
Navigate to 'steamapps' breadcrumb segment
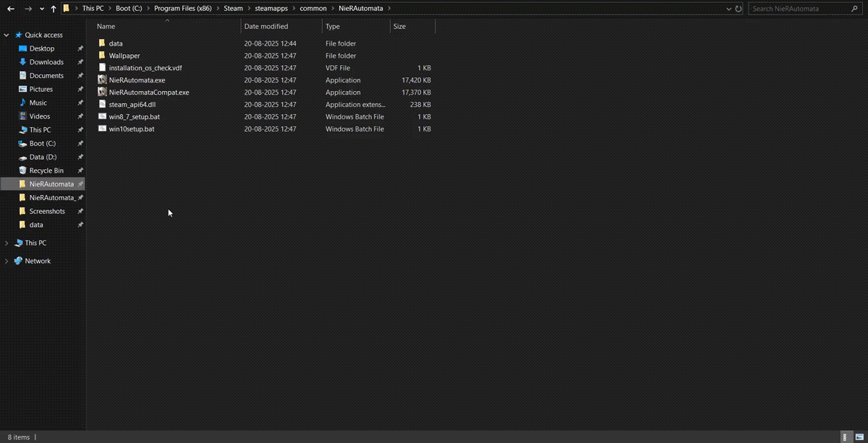tap(271, 9)
